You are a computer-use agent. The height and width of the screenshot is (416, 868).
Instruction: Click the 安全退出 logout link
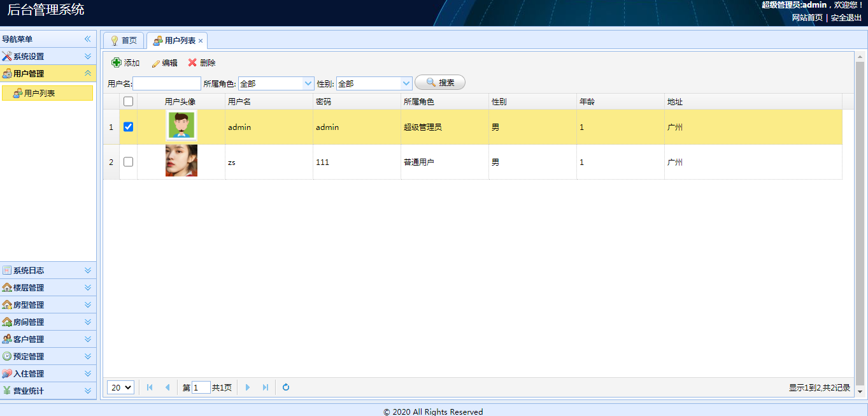(x=846, y=18)
